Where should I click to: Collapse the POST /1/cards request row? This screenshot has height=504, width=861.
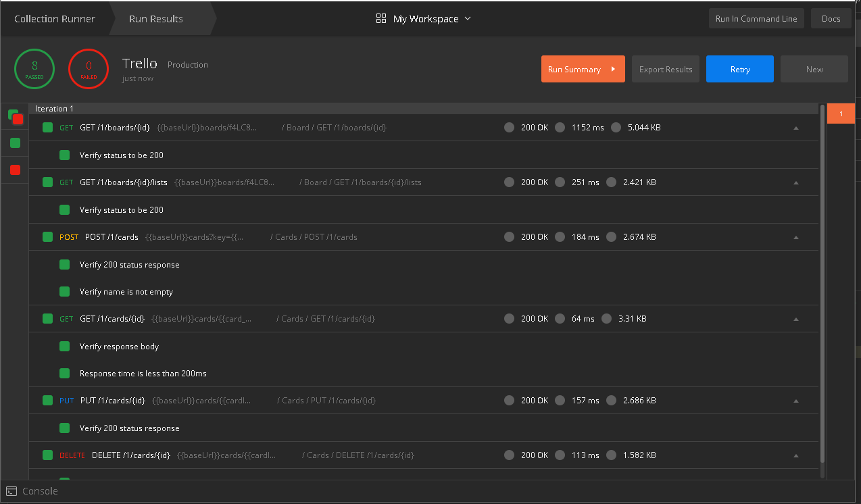(x=795, y=237)
